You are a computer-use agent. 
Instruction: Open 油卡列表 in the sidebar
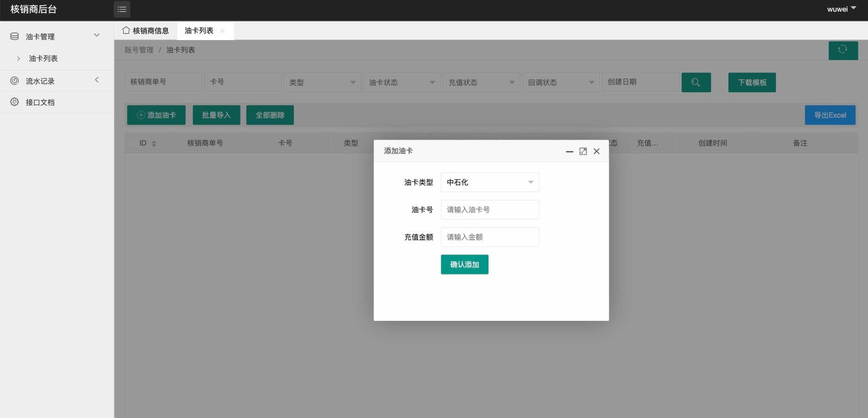[44, 59]
